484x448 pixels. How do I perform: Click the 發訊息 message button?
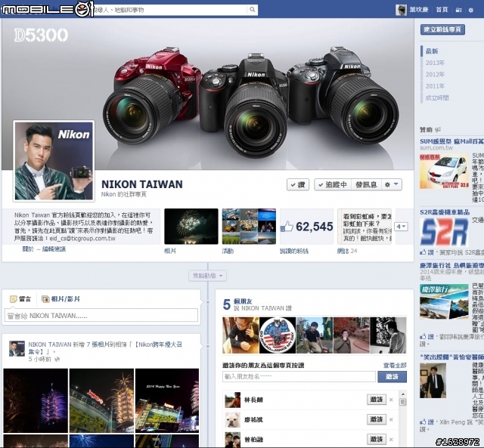[366, 184]
